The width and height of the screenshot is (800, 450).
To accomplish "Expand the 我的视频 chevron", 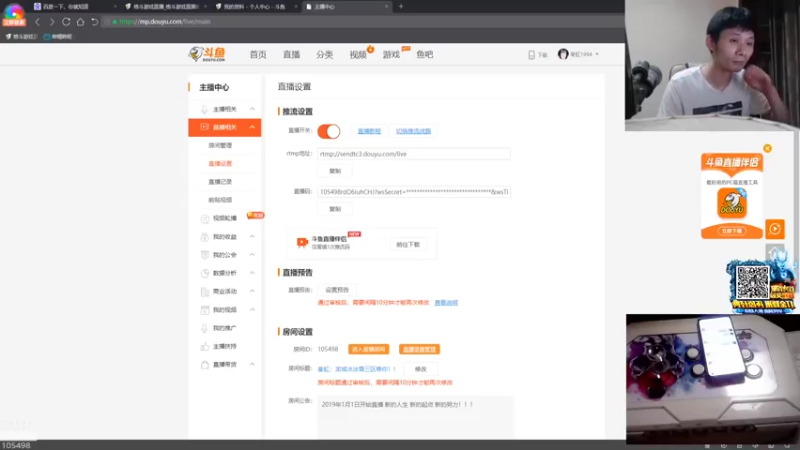I will point(252,310).
